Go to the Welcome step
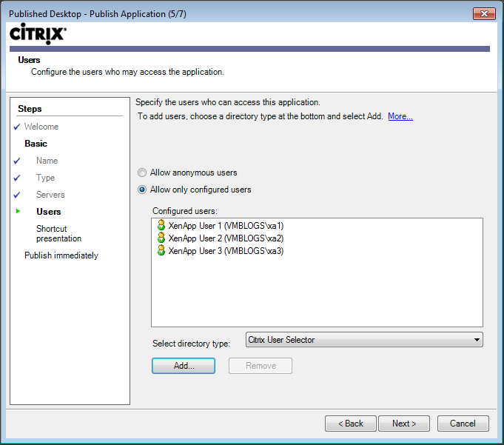Screen dimensions: 504x445 tap(41, 127)
